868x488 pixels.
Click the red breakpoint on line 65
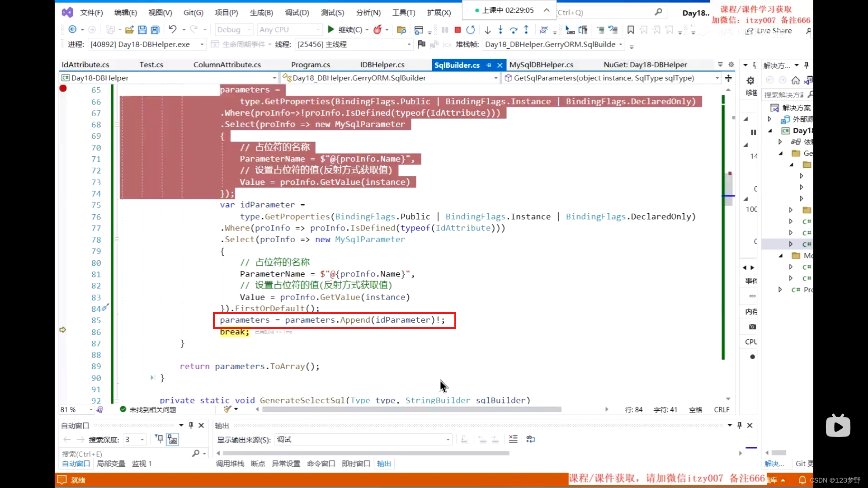pos(63,89)
